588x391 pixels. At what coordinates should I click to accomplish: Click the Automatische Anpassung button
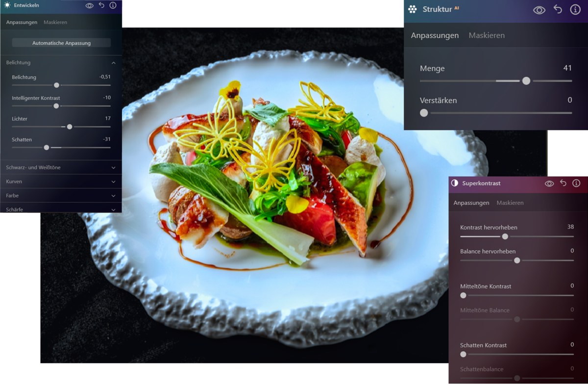coord(61,43)
